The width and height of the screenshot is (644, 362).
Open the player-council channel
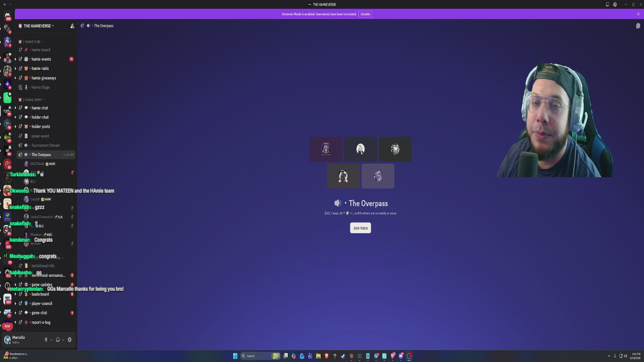point(46,304)
